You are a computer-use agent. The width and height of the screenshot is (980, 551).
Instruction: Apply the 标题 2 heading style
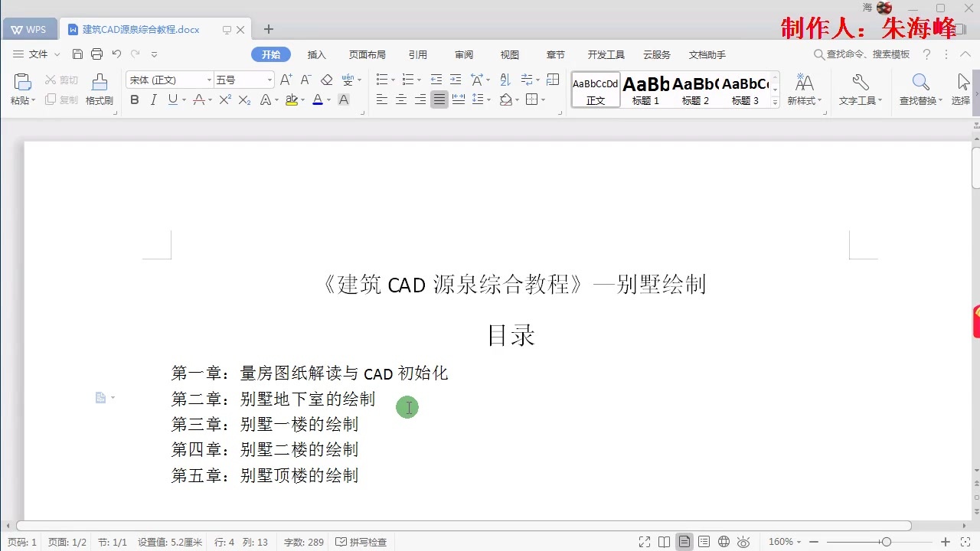(695, 90)
